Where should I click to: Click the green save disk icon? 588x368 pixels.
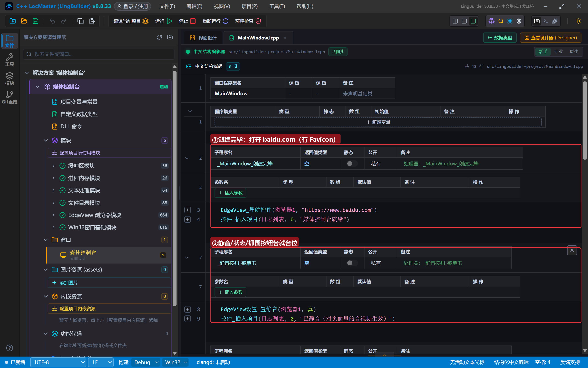[x=36, y=21]
